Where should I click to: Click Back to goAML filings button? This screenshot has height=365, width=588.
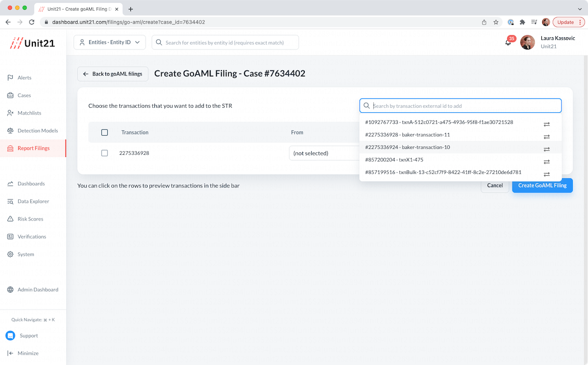pyautogui.click(x=113, y=74)
